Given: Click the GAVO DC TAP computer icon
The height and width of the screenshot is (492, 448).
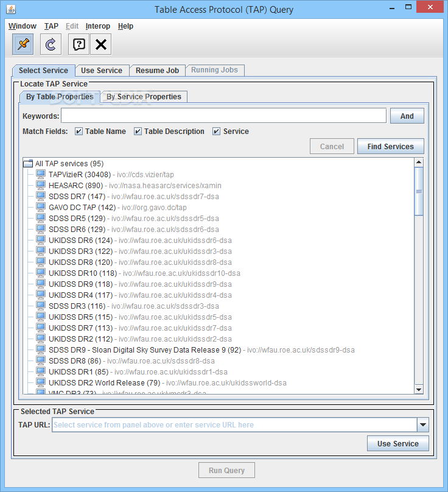Looking at the screenshot, I should click(x=41, y=207).
